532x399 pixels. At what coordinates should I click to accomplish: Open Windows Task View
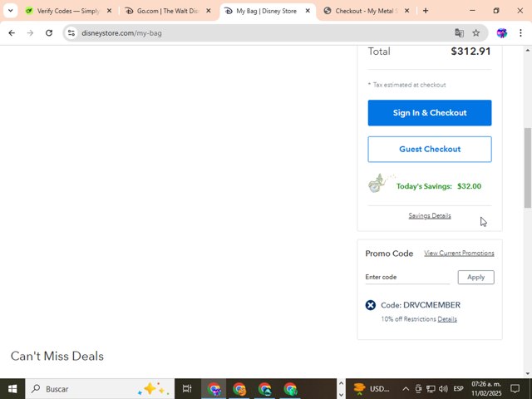click(x=187, y=389)
